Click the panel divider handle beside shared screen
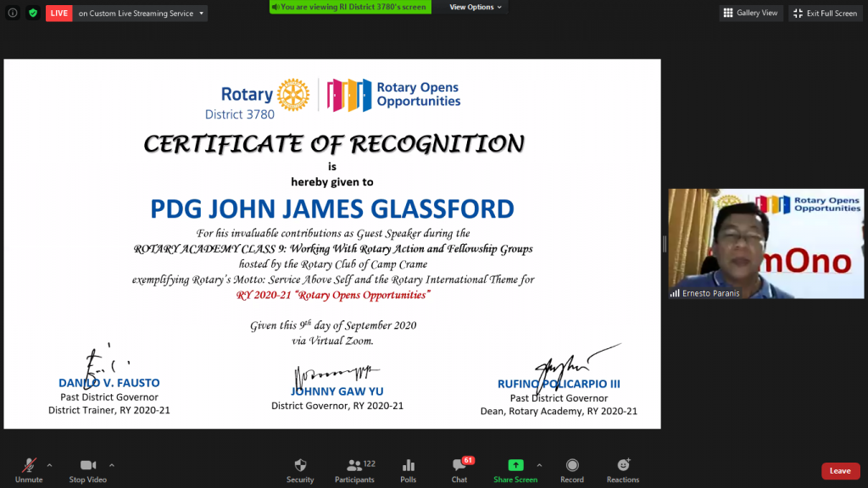Viewport: 868px width, 488px height. (x=665, y=244)
